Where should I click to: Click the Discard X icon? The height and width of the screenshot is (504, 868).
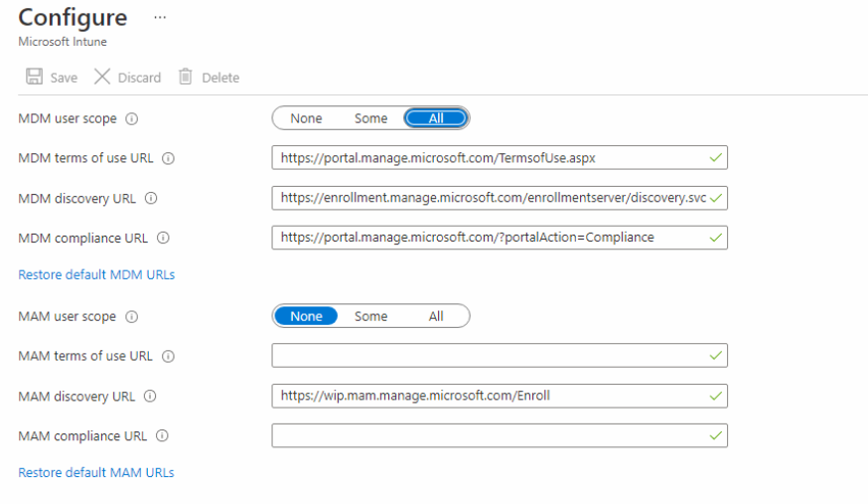coord(102,77)
